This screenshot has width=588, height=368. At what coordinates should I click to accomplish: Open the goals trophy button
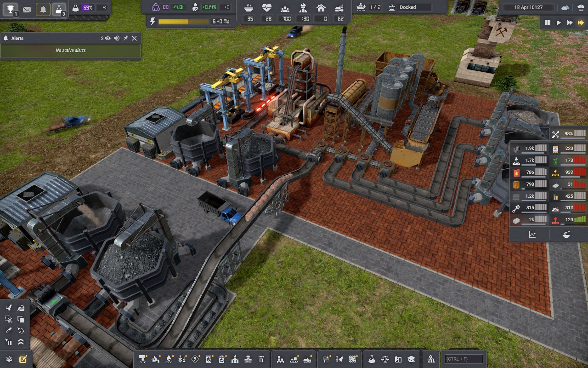(x=11, y=9)
